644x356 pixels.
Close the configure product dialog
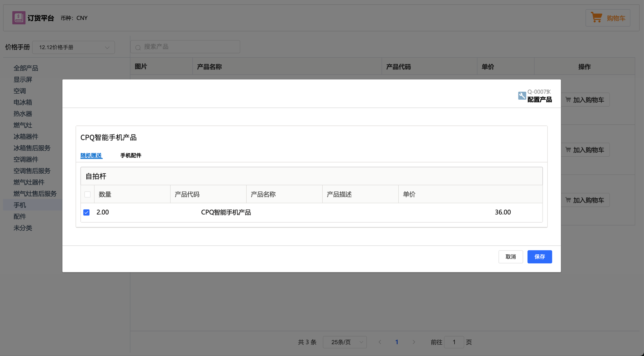tap(549, 92)
